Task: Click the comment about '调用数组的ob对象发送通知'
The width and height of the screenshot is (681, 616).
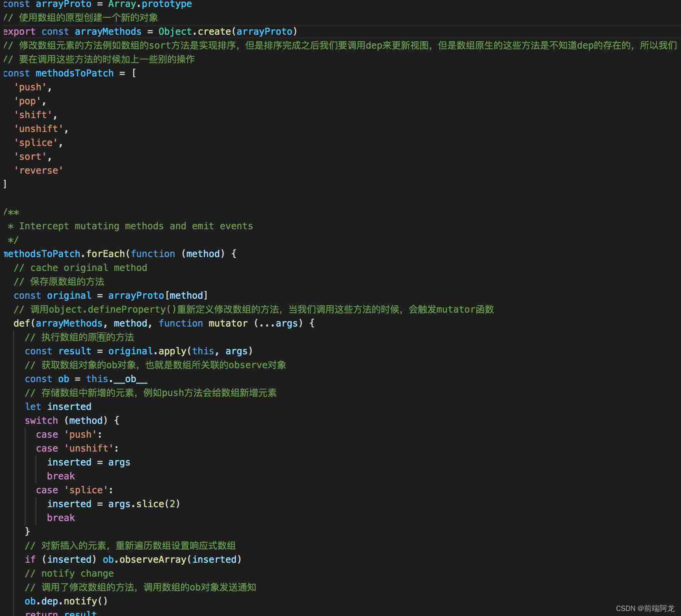Action: pos(141,587)
